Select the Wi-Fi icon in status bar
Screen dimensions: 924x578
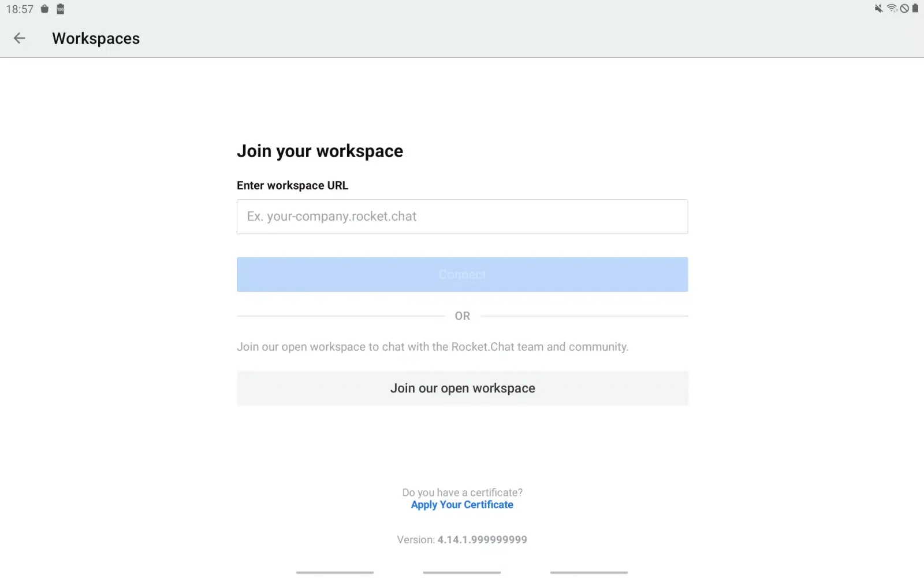(892, 9)
